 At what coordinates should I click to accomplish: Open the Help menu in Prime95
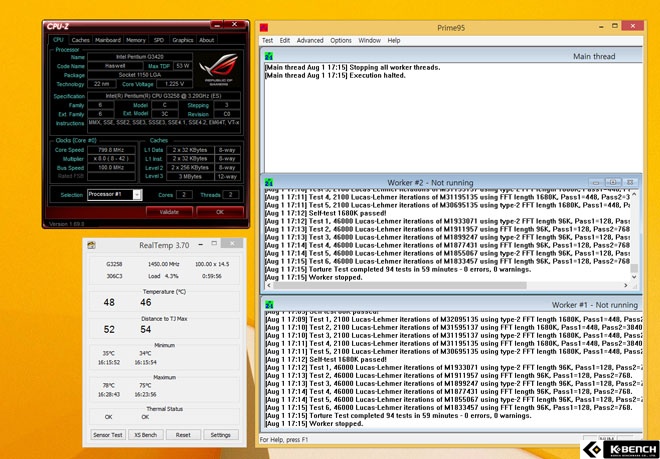[394, 40]
